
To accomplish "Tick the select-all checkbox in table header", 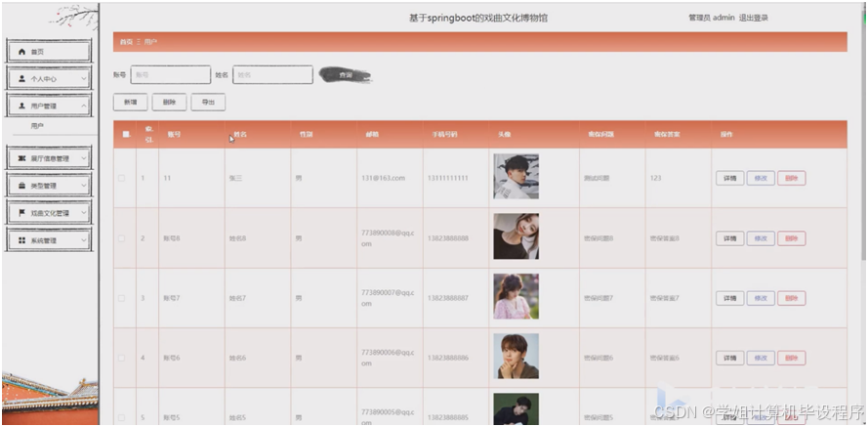I will (126, 134).
